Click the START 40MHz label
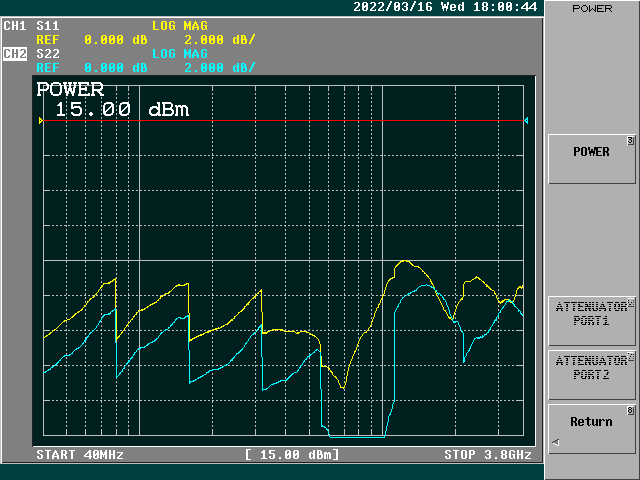640x480 pixels. pos(80,455)
